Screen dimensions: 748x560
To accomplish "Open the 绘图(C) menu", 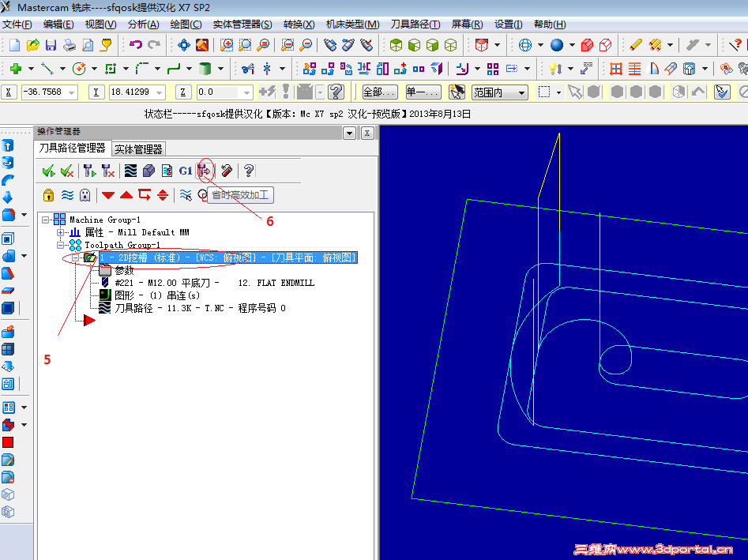I will tap(186, 24).
